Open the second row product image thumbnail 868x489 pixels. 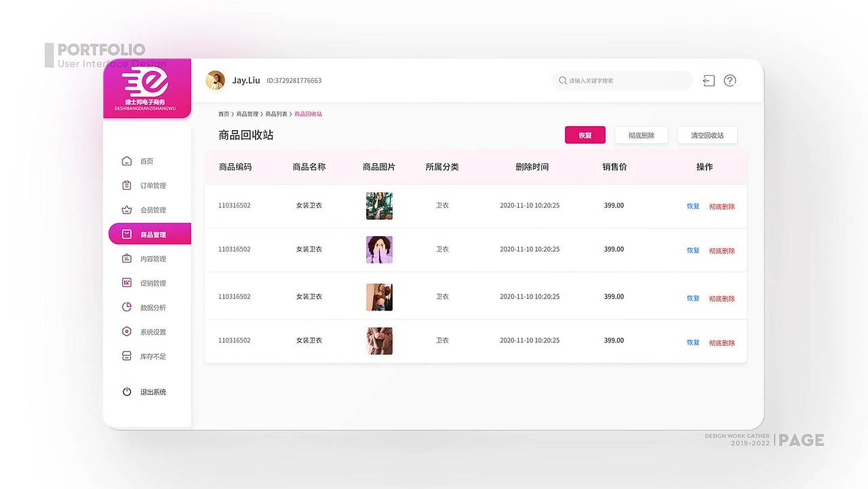(379, 249)
